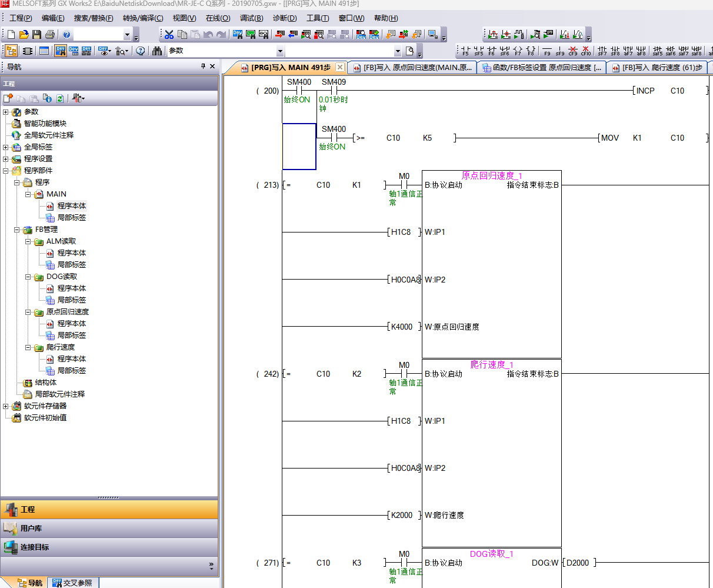Expand the 软元件存储器 tree node
The image size is (713, 588).
[6, 406]
